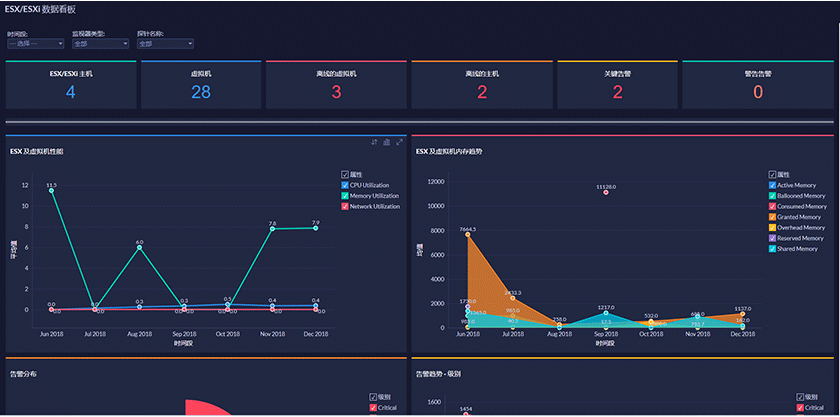This screenshot has height=417, width=840.
Task: Uncheck CPU Utilization series
Action: (344, 185)
